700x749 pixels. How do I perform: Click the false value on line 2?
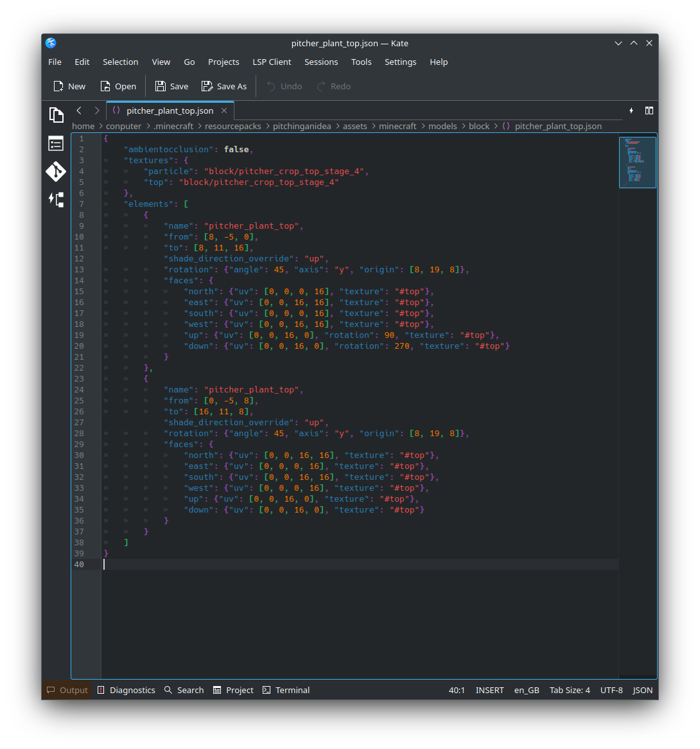236,150
